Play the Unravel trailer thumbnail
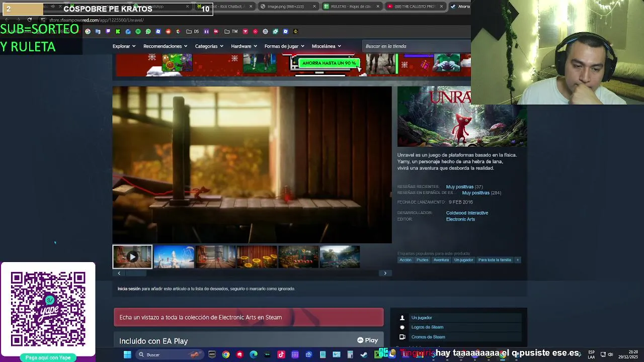Screen dimensions: 644x362 pyautogui.click(x=132, y=257)
